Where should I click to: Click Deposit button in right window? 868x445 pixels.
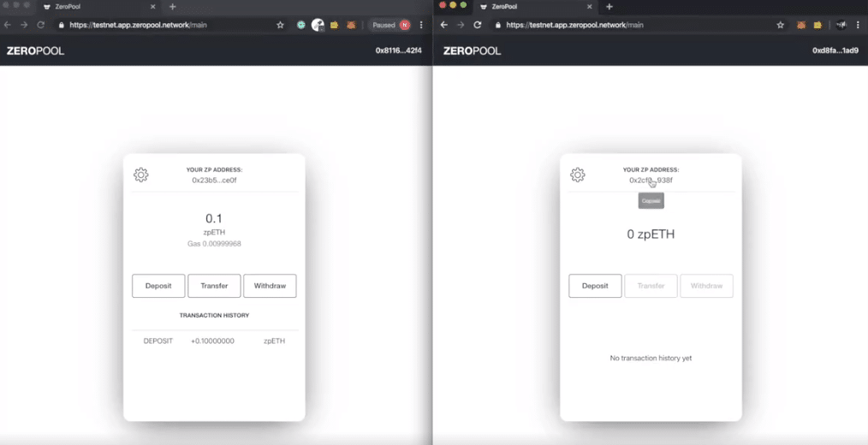click(595, 286)
